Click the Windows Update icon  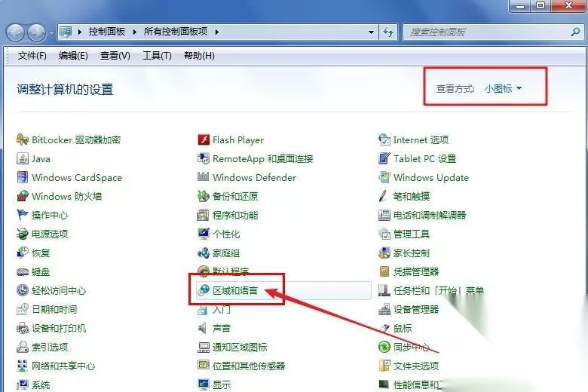(384, 177)
